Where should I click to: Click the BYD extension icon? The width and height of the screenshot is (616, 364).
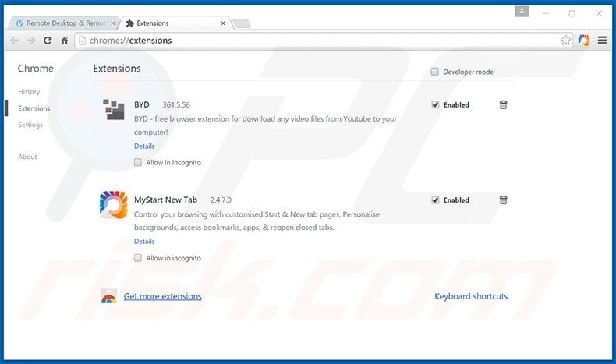(114, 109)
